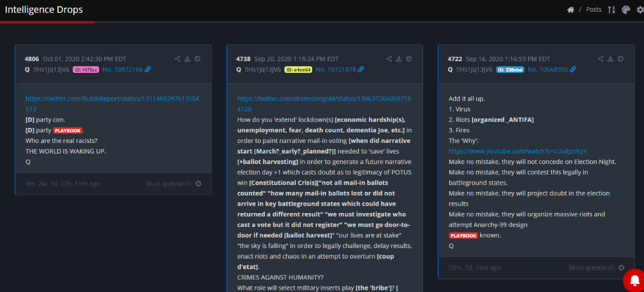
Task: Open the theme palette icon
Action: coord(626,9)
